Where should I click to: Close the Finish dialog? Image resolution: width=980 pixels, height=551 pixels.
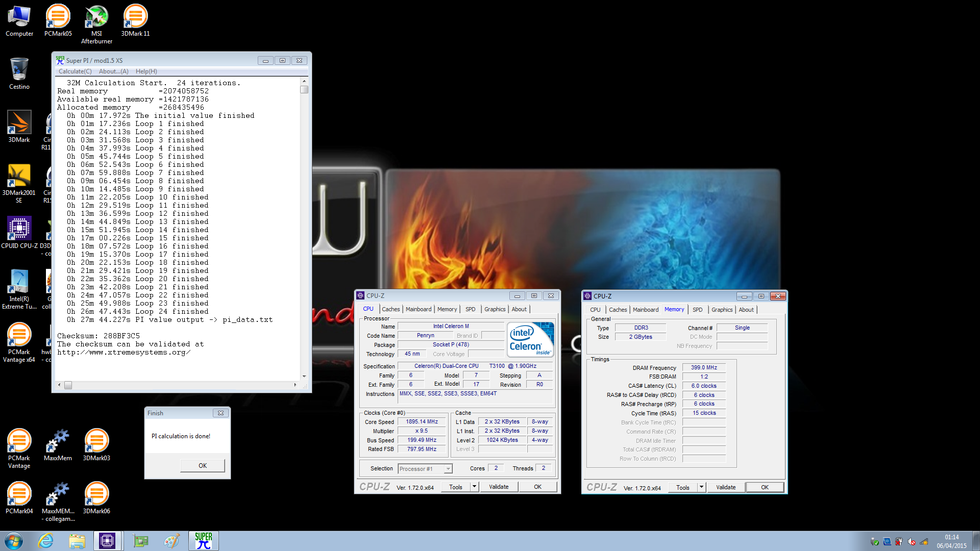[x=220, y=413]
